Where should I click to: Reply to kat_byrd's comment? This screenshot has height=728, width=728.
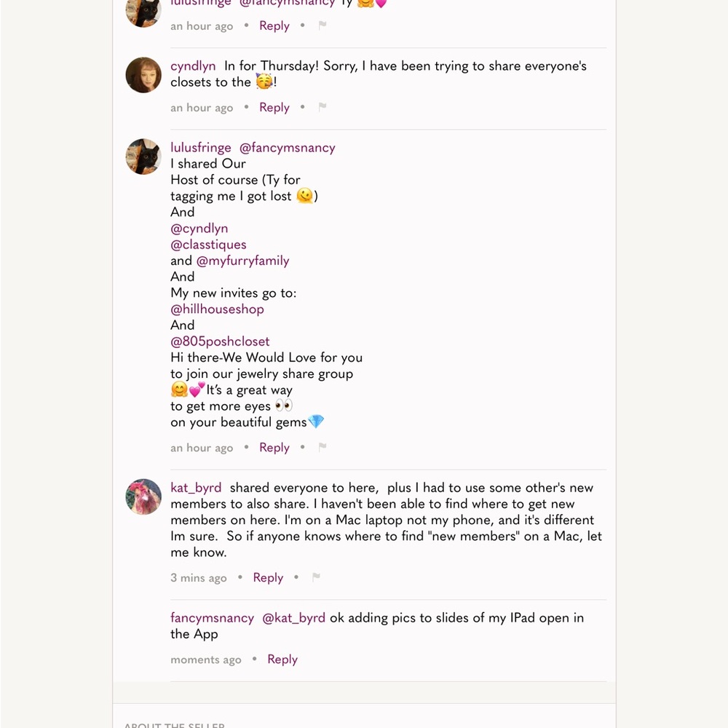pos(268,577)
